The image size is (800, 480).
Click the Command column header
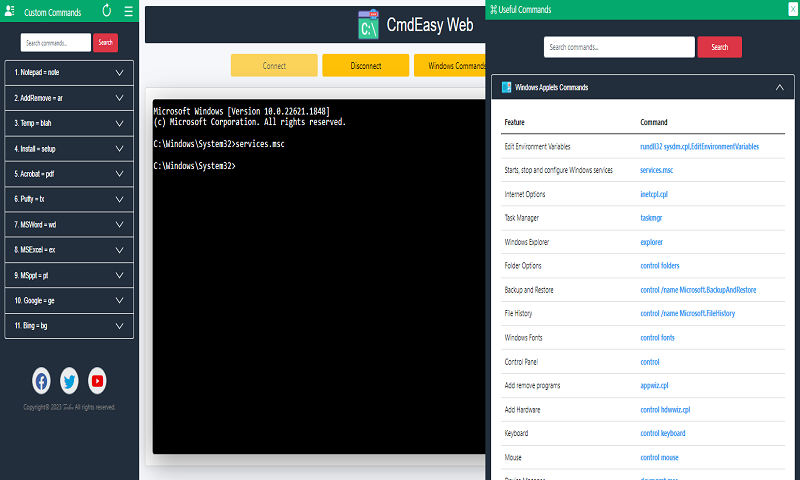click(x=654, y=122)
